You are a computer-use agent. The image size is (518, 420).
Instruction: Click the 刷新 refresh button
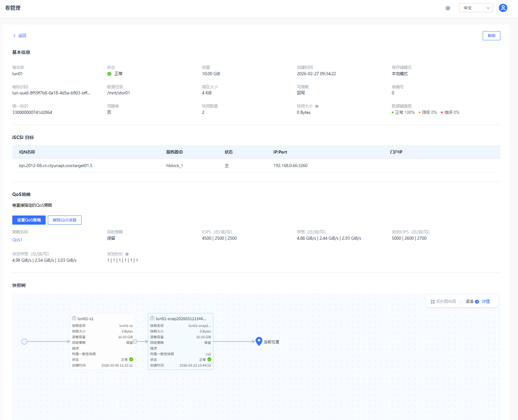click(491, 36)
